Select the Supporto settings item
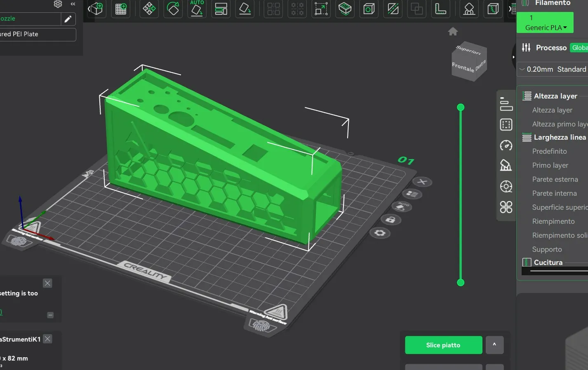The image size is (588, 370). (547, 249)
